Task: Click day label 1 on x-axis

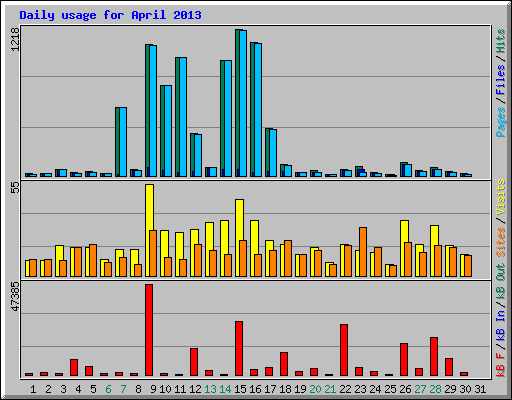Action: (33, 389)
